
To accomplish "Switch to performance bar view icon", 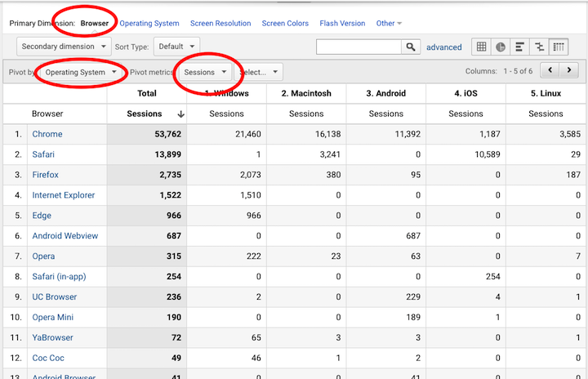I will [x=519, y=47].
